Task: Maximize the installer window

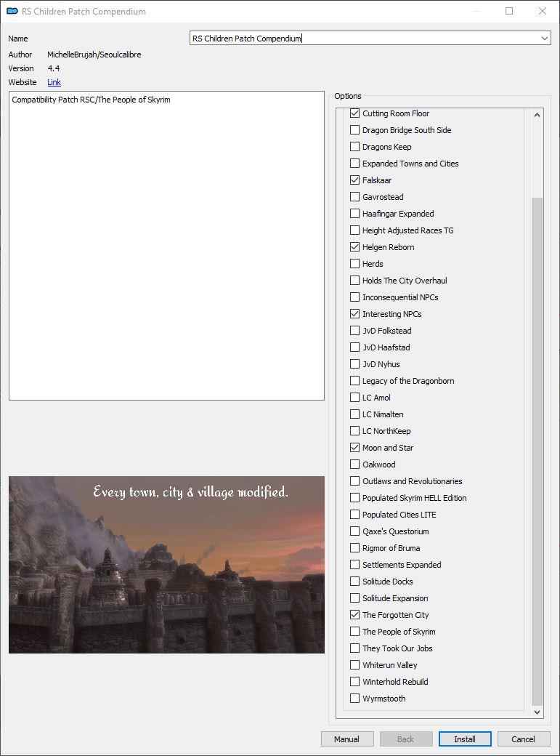Action: click(509, 11)
